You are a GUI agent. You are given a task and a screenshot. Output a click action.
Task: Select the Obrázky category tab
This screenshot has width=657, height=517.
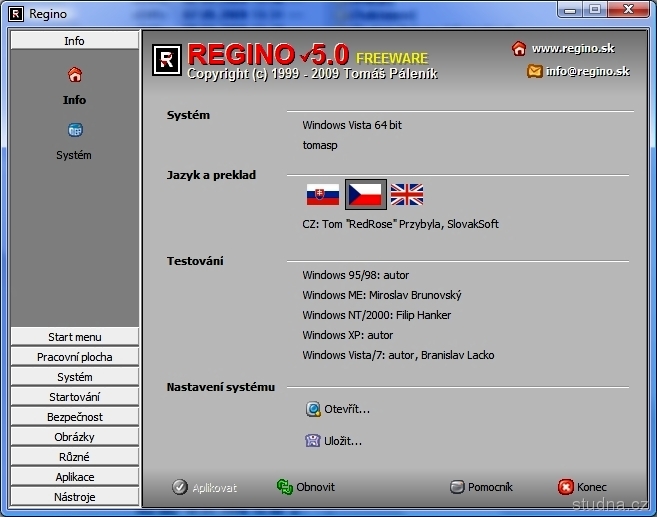pyautogui.click(x=75, y=437)
